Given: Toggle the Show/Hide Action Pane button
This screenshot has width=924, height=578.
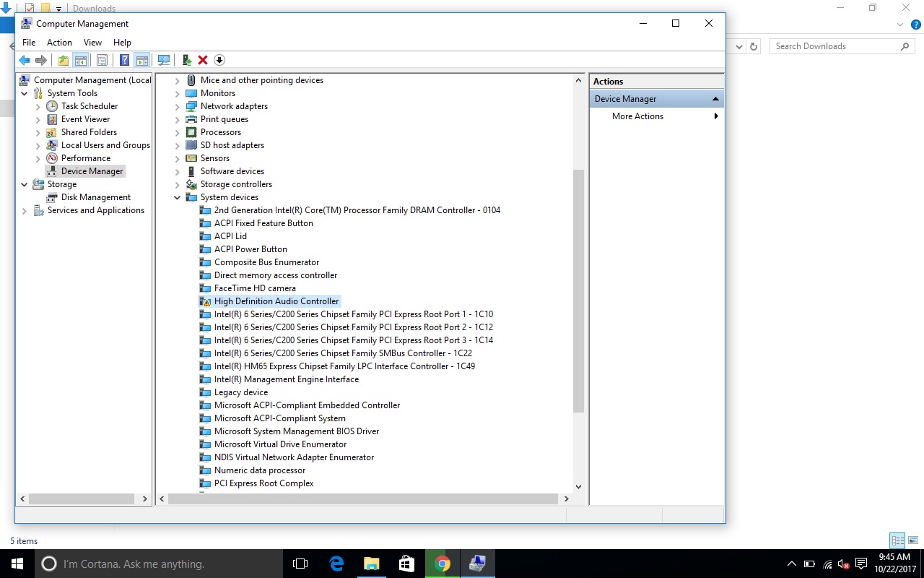Looking at the screenshot, I should (x=141, y=61).
